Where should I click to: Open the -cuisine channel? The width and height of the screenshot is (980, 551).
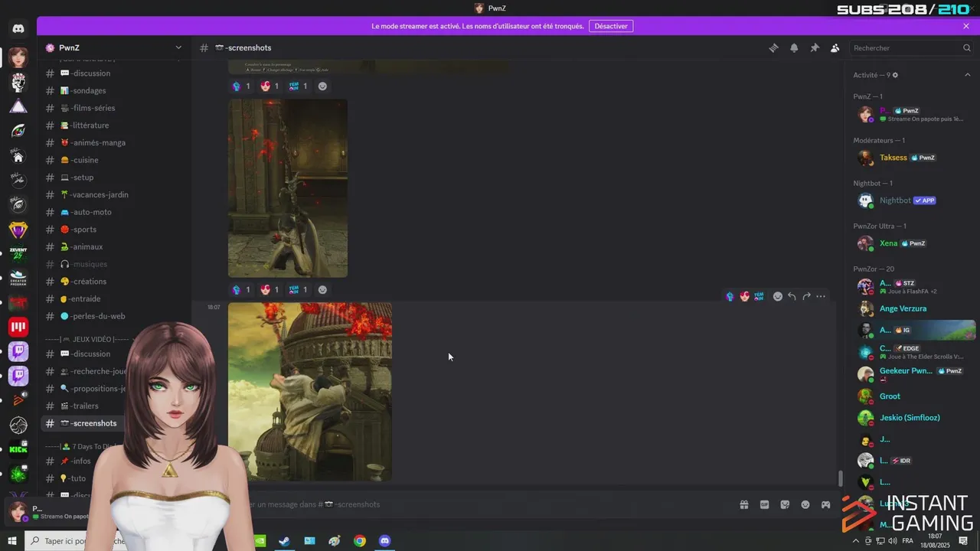(x=113, y=160)
